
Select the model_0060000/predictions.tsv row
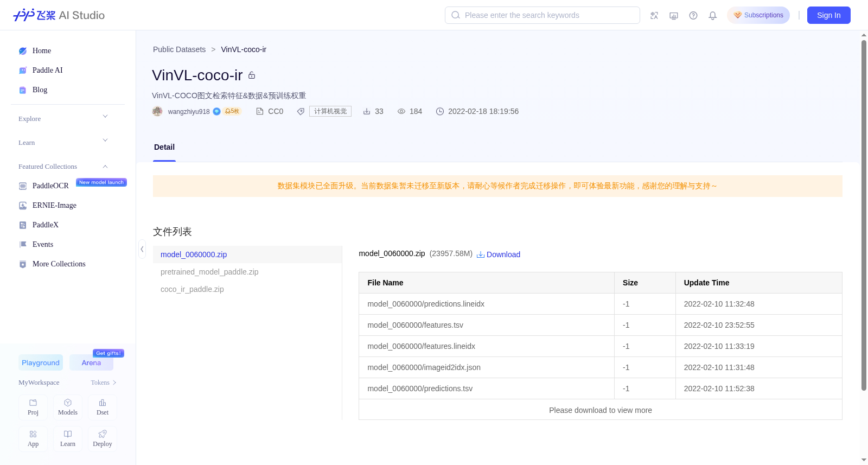(601, 388)
